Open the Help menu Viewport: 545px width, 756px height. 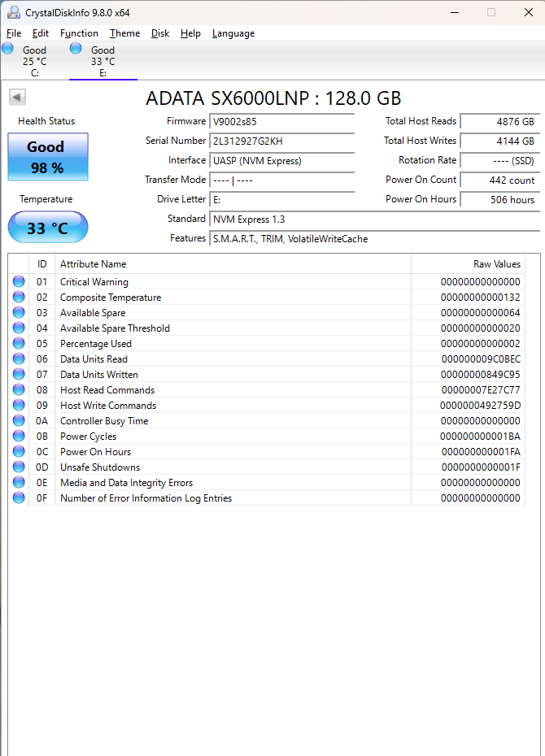click(190, 33)
